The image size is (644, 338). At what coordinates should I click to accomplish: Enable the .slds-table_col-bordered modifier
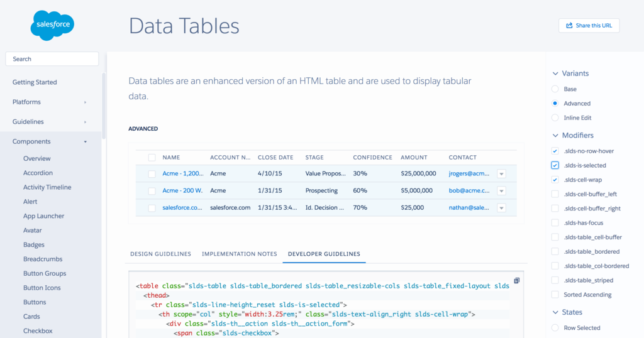coord(555,266)
